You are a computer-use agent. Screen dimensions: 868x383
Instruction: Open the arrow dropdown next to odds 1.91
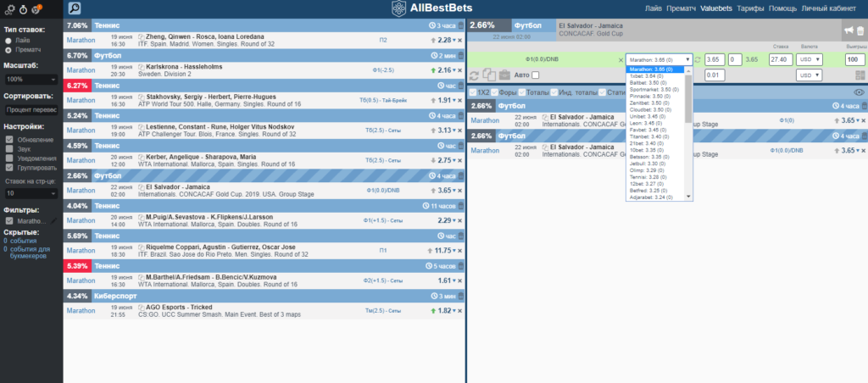pos(454,101)
